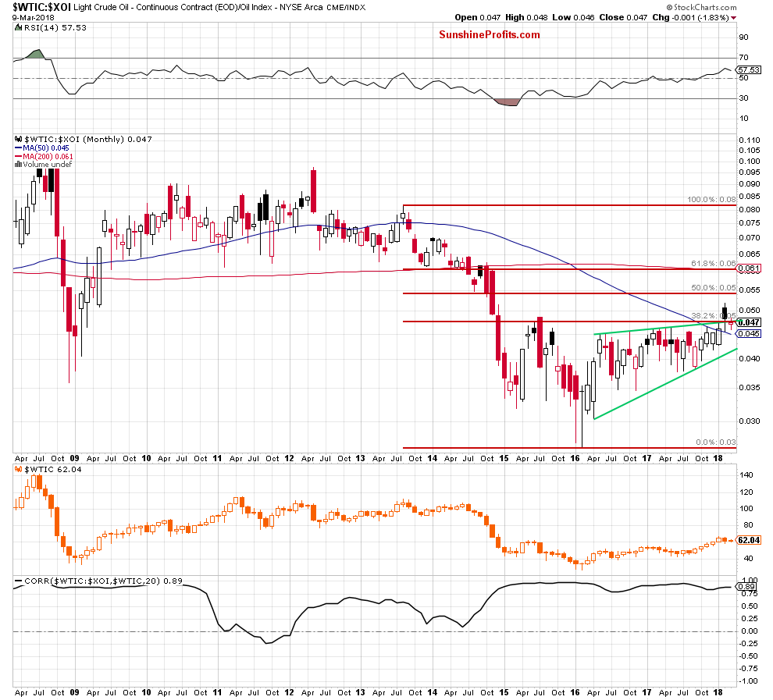Select the MA(200) 0.061 legend label
Image resolution: width=773 pixels, height=700 pixels.
48,157
